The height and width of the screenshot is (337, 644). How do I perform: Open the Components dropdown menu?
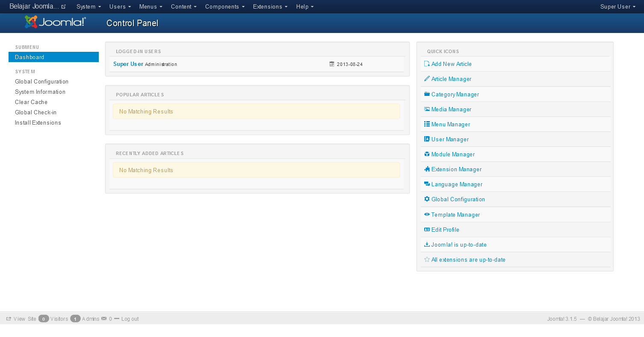[x=225, y=6]
